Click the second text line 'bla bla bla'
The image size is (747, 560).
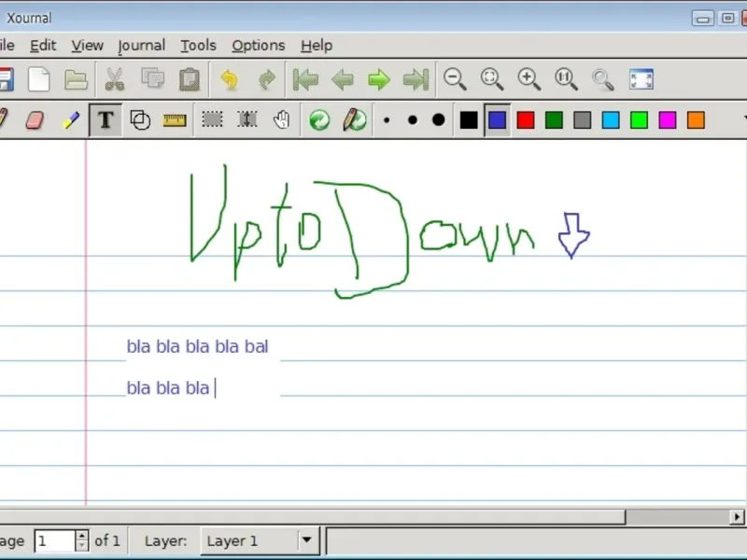pyautogui.click(x=168, y=388)
